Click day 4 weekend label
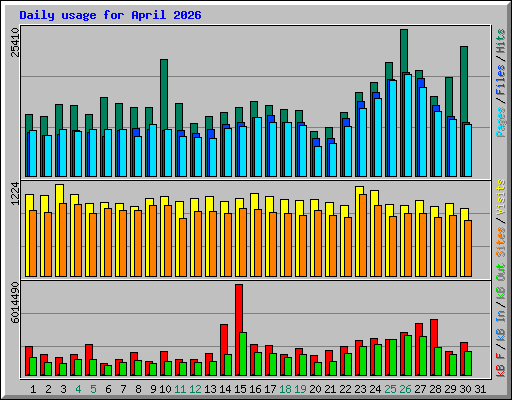512x400 pixels. (78, 389)
